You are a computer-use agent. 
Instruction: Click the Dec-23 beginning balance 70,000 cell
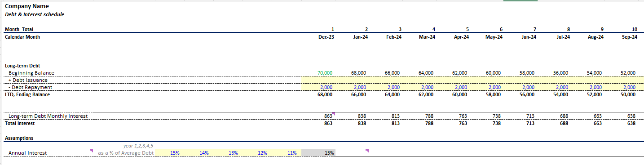[318, 73]
